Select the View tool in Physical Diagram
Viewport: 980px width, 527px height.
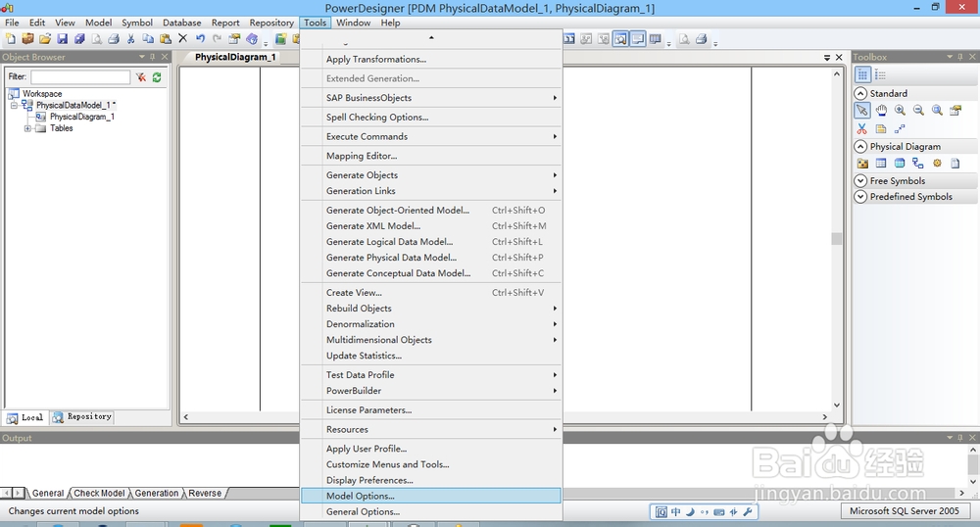(x=900, y=163)
